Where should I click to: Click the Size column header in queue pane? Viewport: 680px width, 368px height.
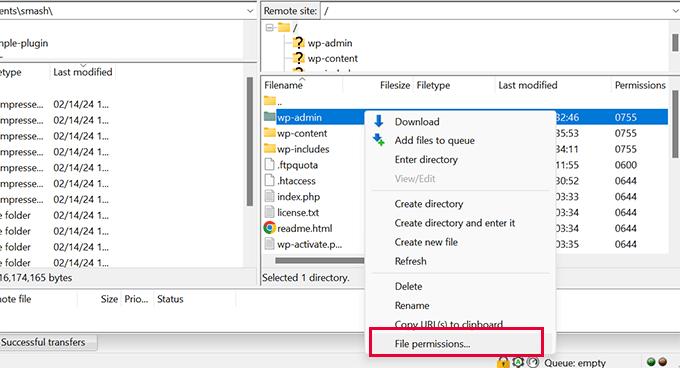(x=109, y=299)
